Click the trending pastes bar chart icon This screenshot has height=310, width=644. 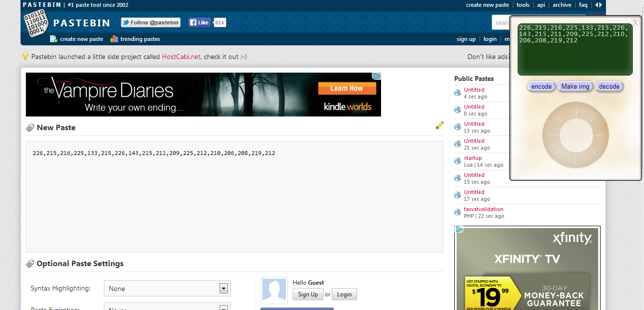(x=114, y=39)
